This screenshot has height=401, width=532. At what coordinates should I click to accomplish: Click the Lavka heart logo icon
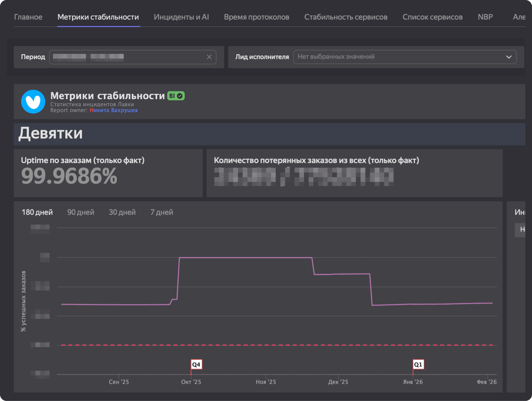click(x=33, y=102)
